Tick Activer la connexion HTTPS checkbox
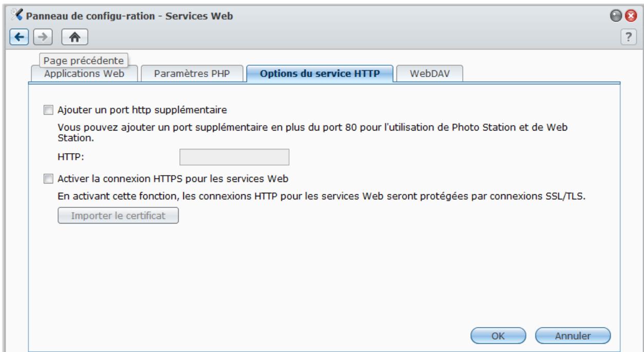This screenshot has height=352, width=644. tap(48, 179)
